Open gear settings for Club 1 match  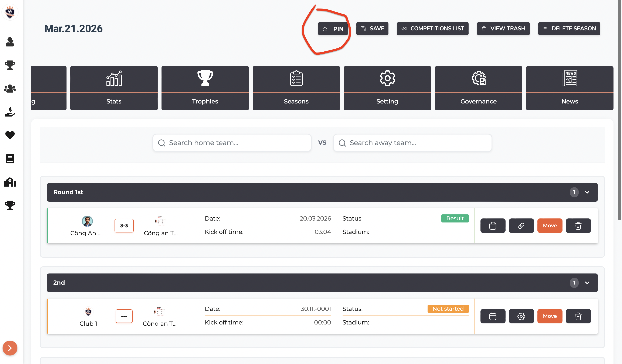521,316
